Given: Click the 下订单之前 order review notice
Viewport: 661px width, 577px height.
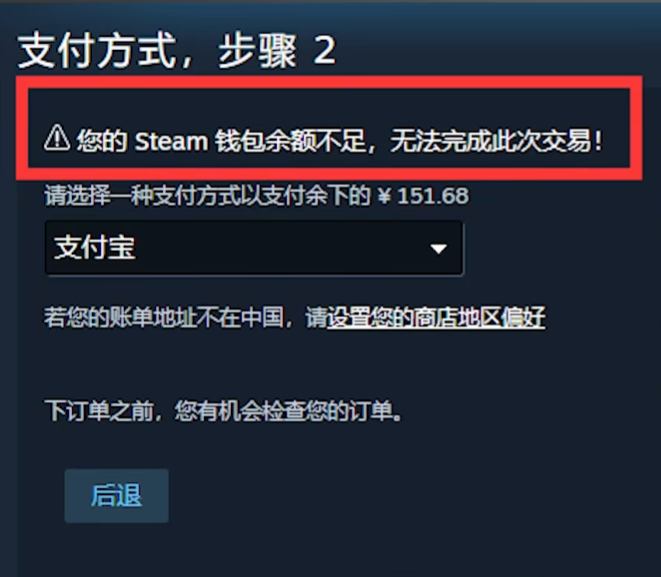Looking at the screenshot, I should coord(223,411).
